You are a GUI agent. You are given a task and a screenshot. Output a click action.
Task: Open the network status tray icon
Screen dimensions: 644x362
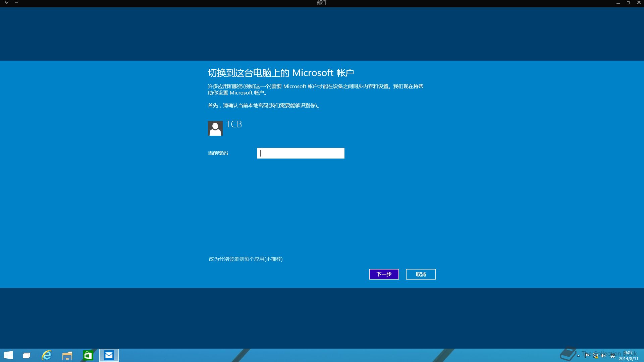click(595, 356)
